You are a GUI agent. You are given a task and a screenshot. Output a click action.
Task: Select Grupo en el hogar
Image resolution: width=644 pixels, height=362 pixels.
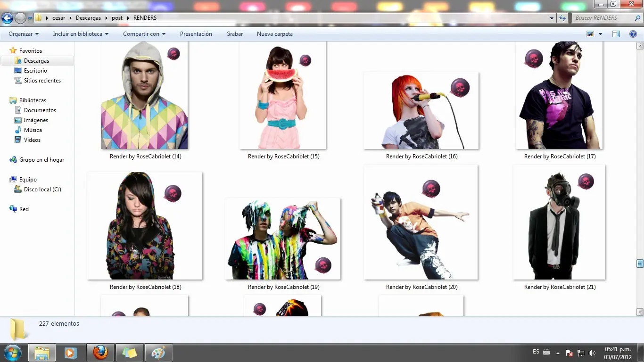[41, 160]
